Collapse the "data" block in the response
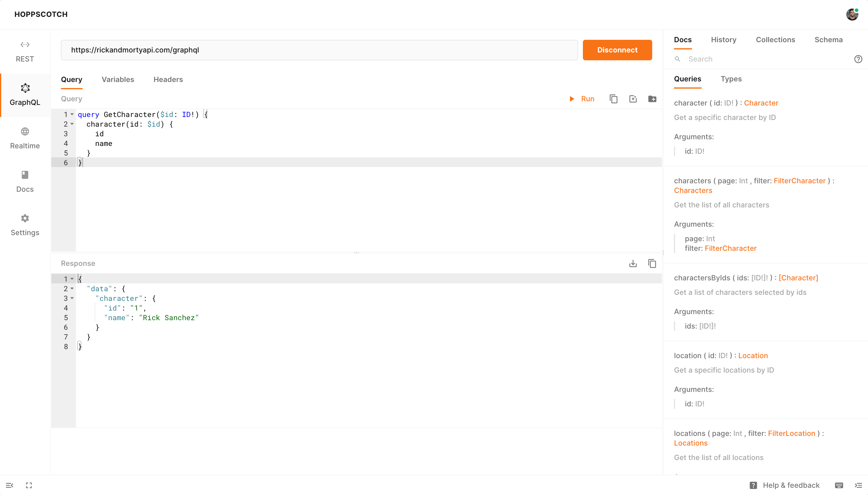 pyautogui.click(x=72, y=288)
